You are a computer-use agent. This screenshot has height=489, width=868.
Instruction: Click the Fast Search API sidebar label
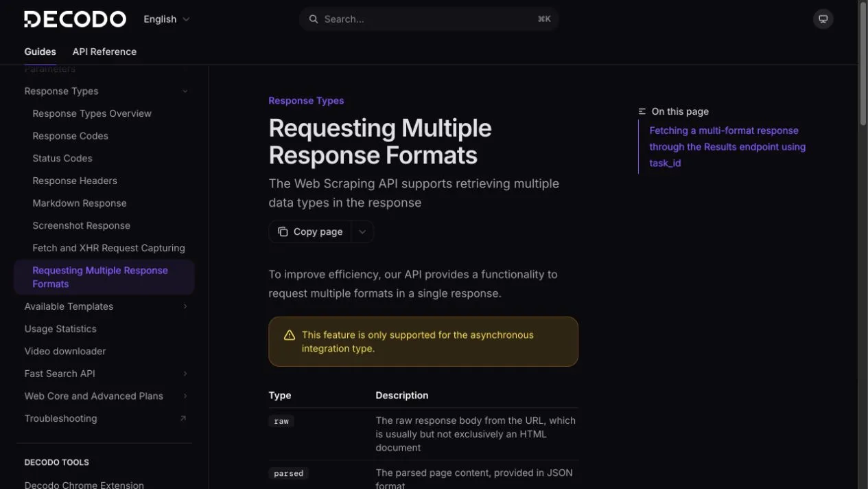(60, 374)
